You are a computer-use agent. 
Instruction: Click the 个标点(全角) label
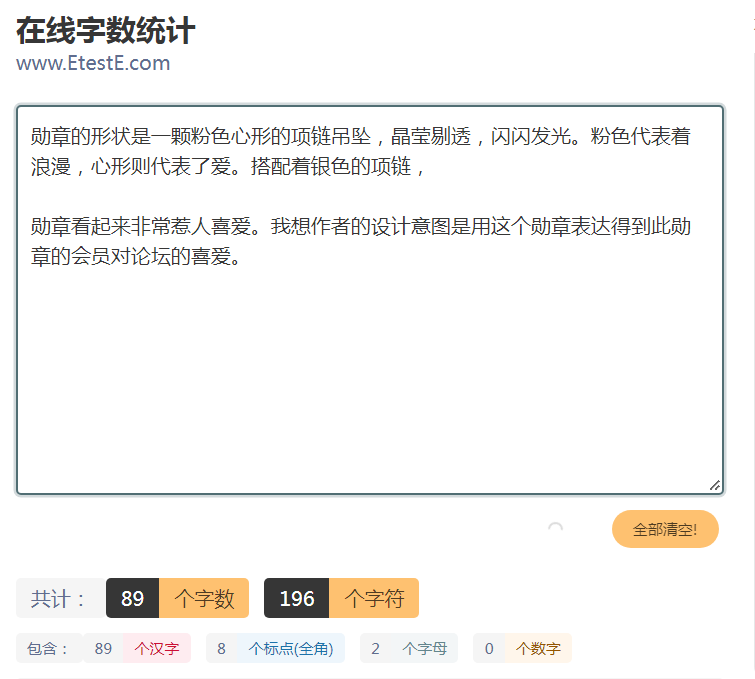point(290,648)
